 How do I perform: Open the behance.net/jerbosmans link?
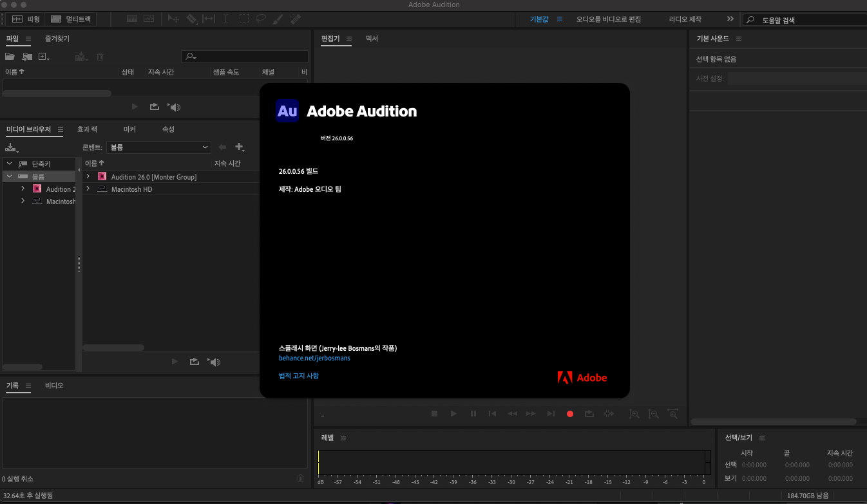click(314, 358)
